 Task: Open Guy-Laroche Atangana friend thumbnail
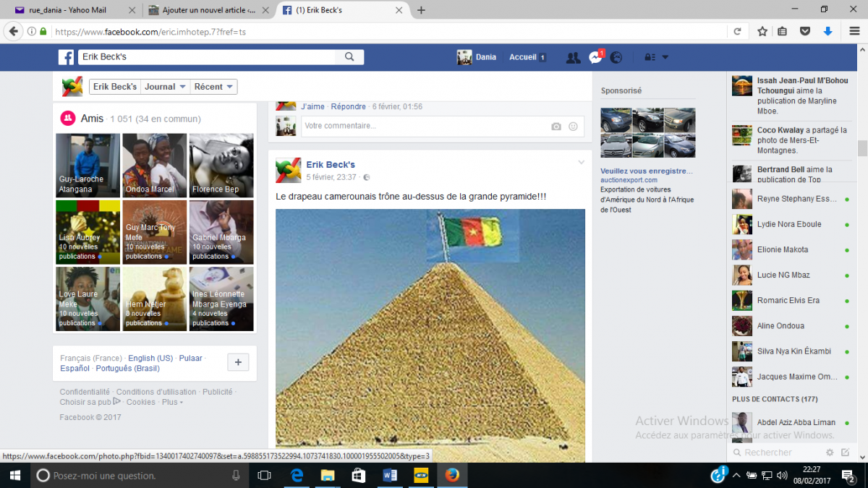coord(87,166)
